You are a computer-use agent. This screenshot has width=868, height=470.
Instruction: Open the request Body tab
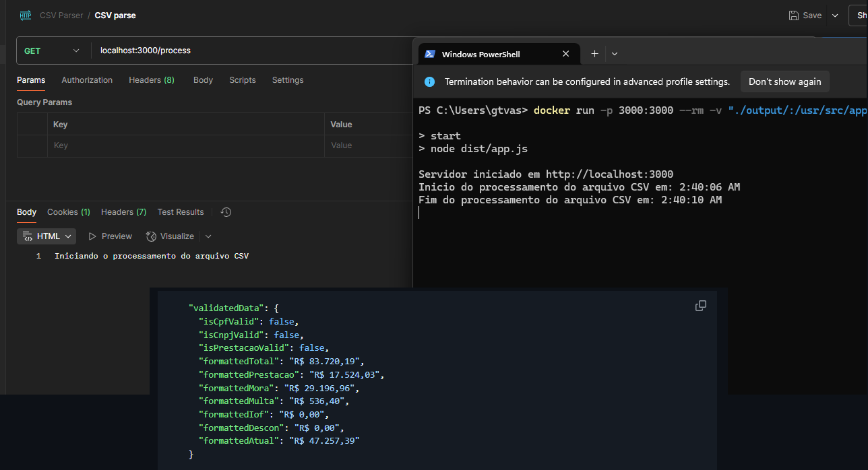click(x=203, y=80)
